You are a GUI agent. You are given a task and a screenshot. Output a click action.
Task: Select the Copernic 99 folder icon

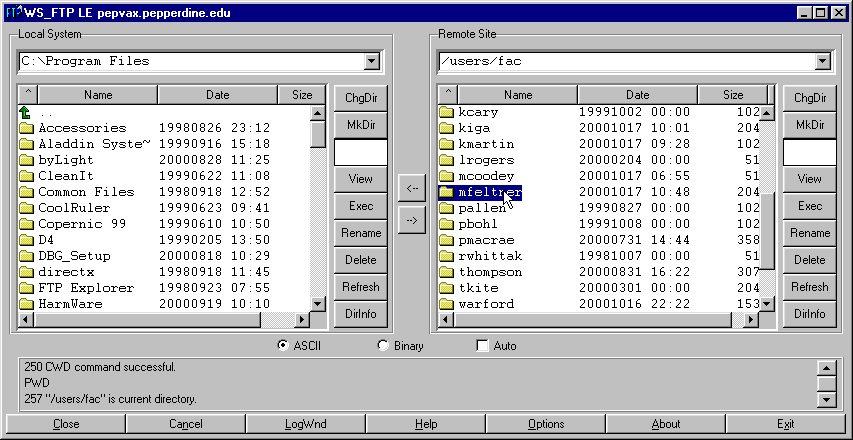(26, 224)
